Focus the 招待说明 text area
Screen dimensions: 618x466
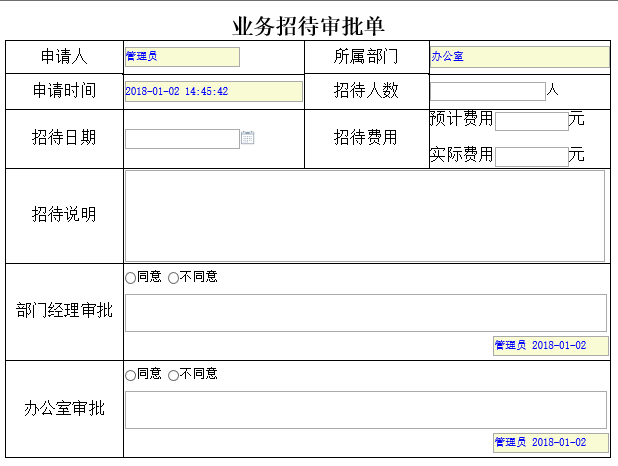(x=365, y=216)
